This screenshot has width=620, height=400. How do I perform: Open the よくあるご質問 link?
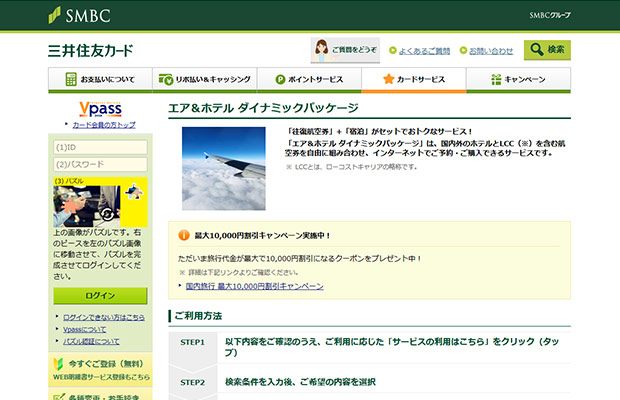click(x=424, y=51)
